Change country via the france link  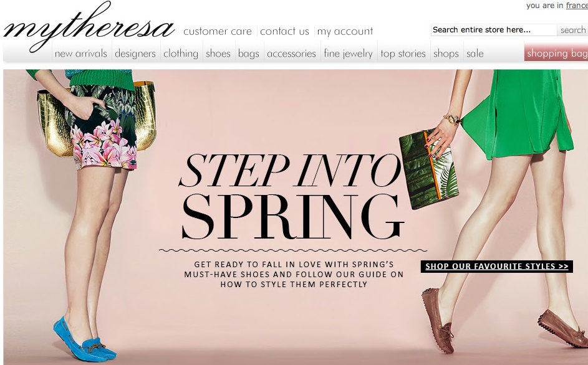coord(577,6)
